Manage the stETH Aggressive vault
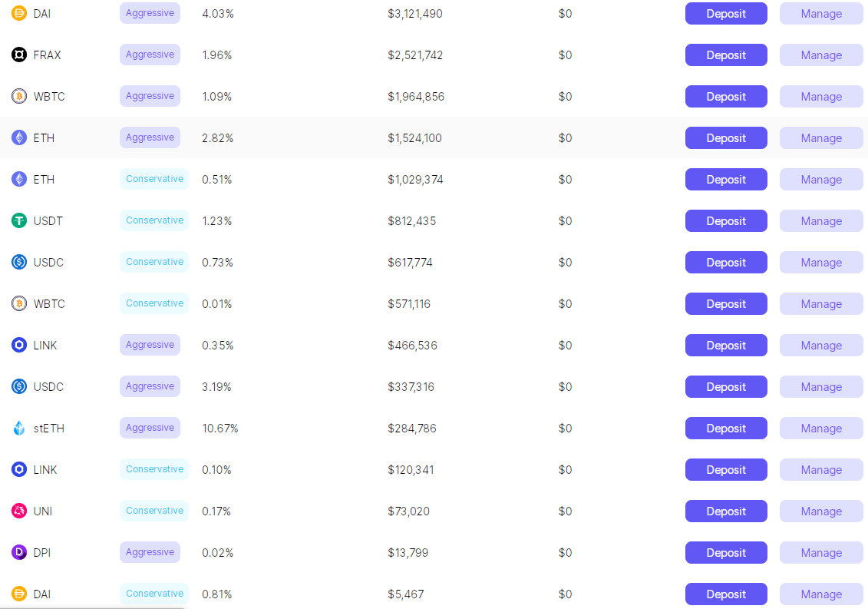 pos(821,428)
